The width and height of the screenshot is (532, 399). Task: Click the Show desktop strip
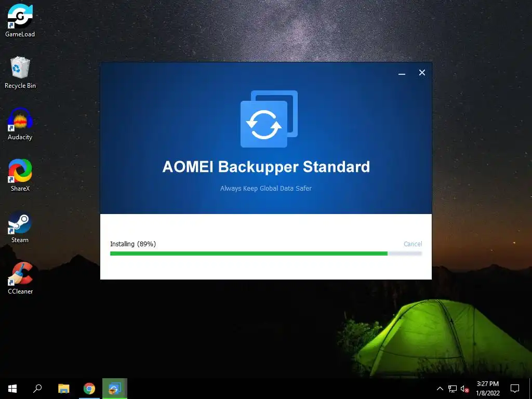(530, 389)
